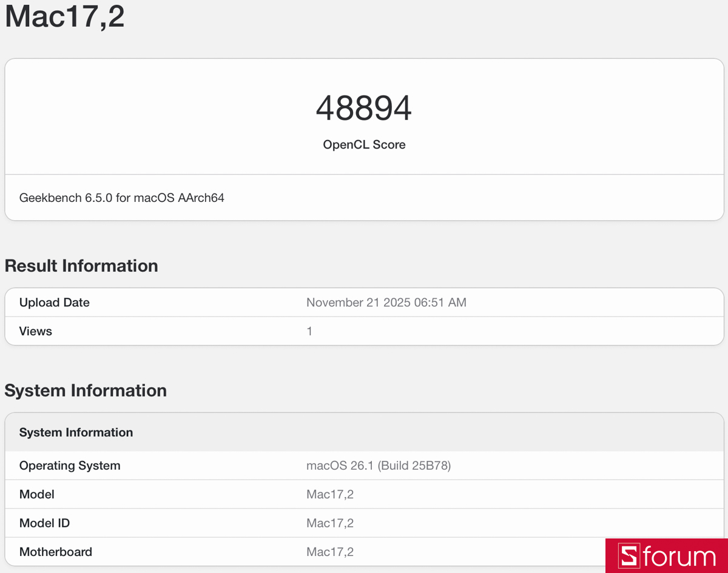This screenshot has width=728, height=573.
Task: Select the macOS 26.1 (Build 25B78) value
Action: click(379, 466)
